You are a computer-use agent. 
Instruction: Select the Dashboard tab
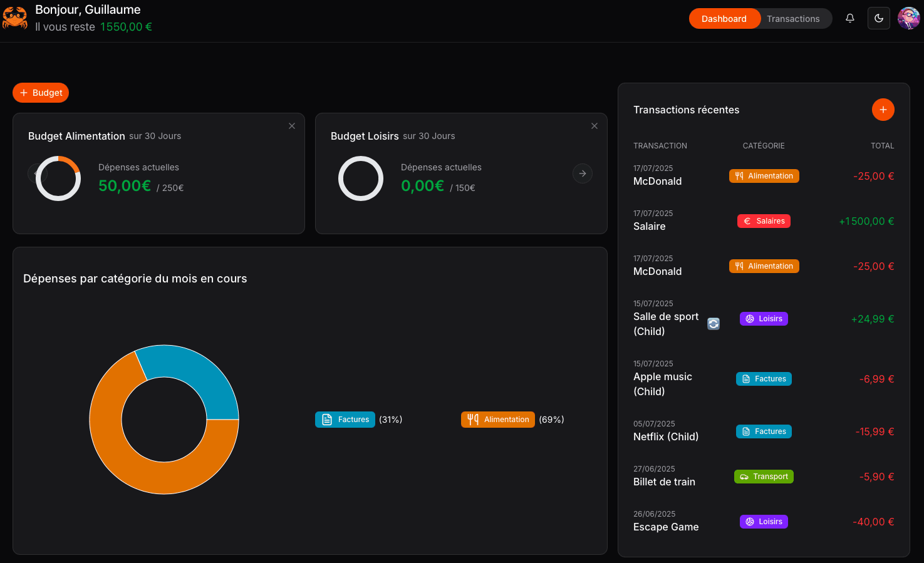[x=724, y=19]
